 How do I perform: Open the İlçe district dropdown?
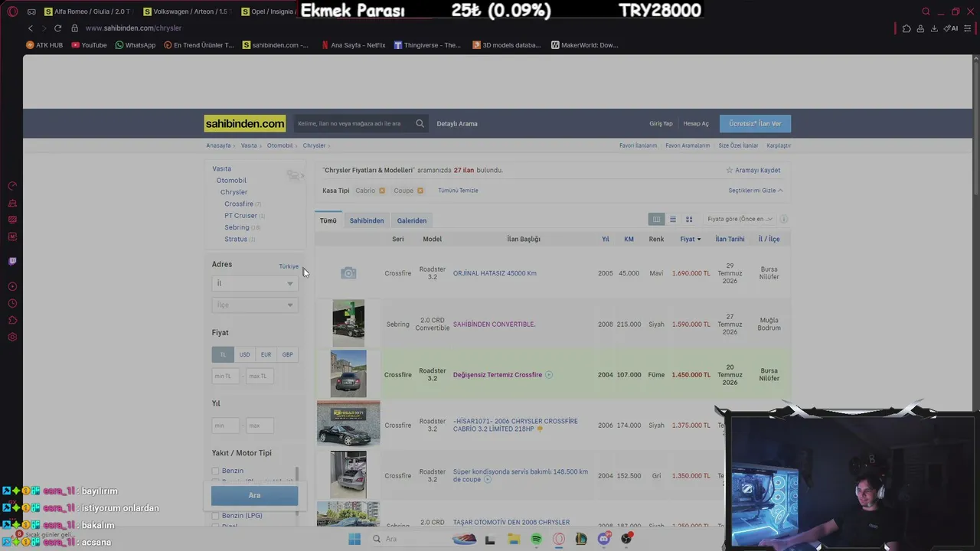pos(254,305)
